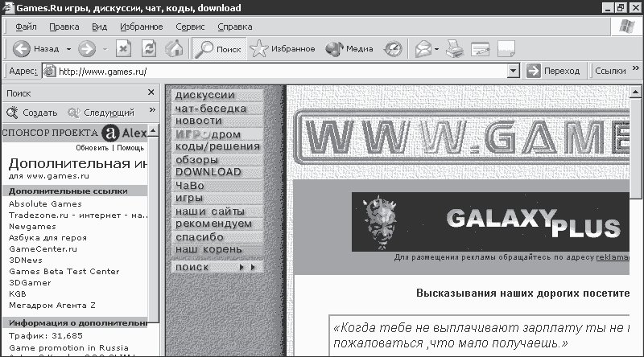Open the Forward history dropdown arrow

click(x=105, y=49)
